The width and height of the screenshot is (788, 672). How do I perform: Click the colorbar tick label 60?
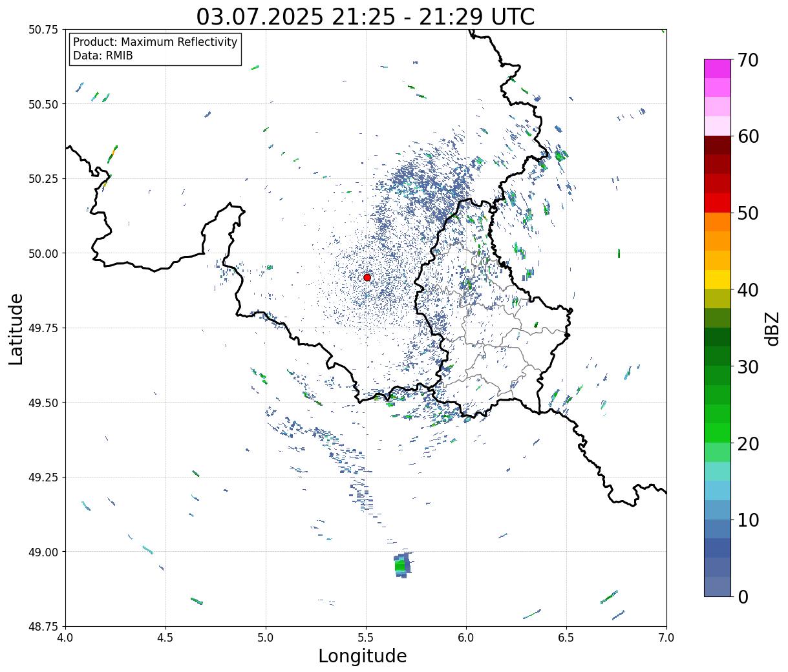click(x=747, y=136)
